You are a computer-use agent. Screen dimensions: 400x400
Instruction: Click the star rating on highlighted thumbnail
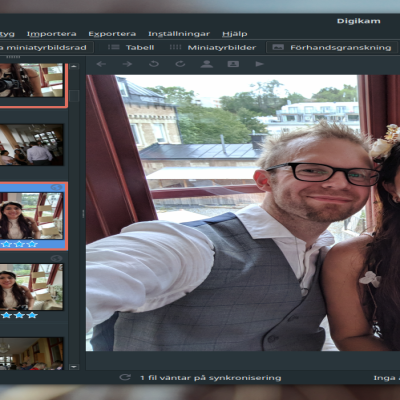[19, 244]
